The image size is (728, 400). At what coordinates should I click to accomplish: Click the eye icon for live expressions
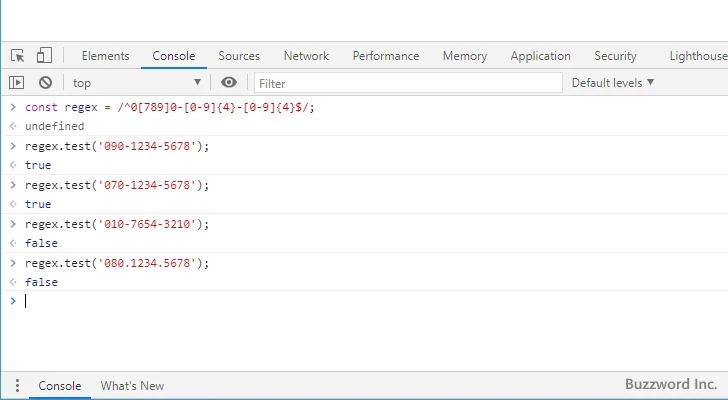230,83
